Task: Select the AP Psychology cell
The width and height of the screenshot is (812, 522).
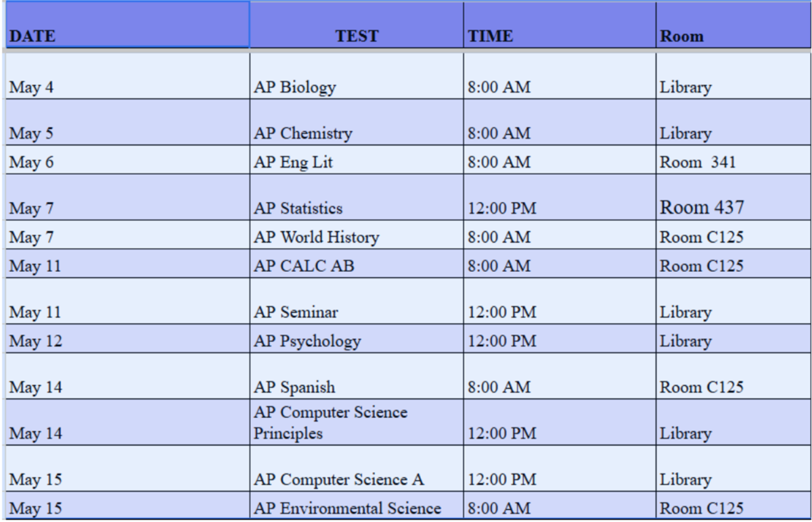Action: point(357,339)
